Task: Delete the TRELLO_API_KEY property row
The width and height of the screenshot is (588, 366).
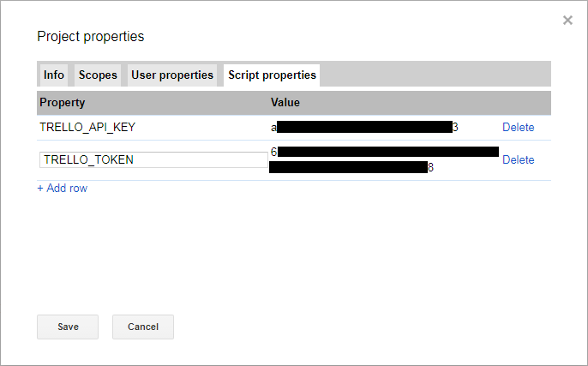Action: tap(518, 128)
